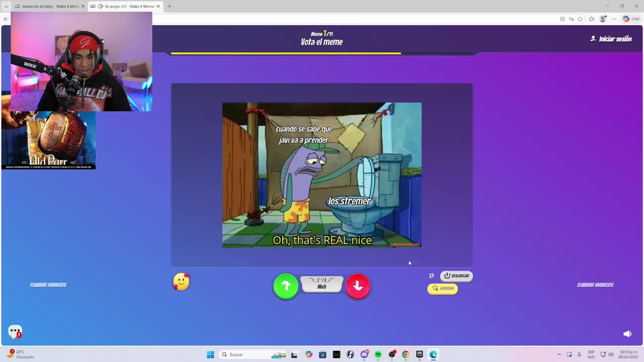Open clock showing 10:35 p.m.

click(x=629, y=354)
